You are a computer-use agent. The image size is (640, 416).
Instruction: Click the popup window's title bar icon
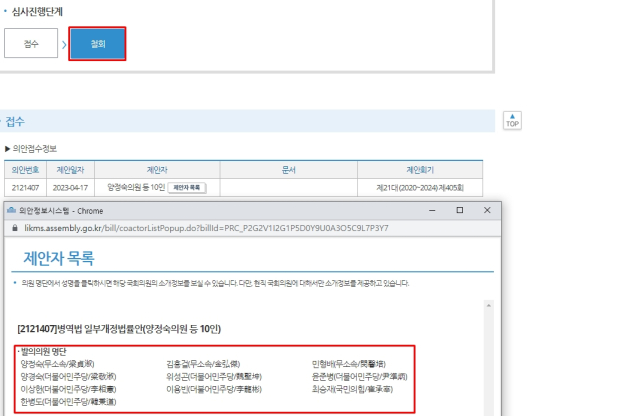pyautogui.click(x=11, y=211)
